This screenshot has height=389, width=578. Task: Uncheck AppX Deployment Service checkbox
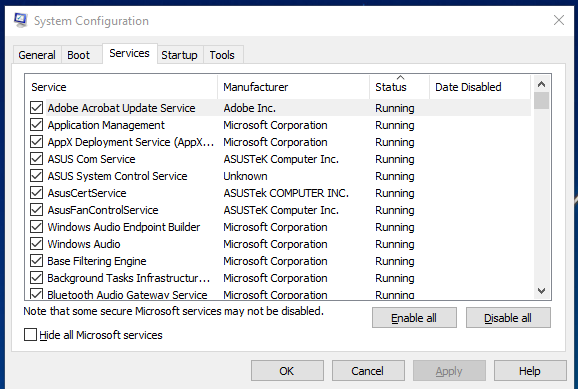coord(36,142)
